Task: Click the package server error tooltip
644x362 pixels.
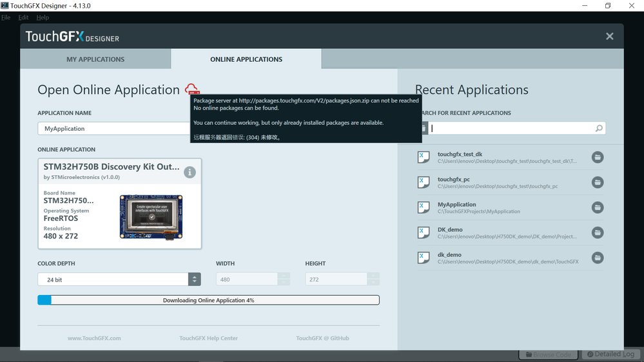Action: pyautogui.click(x=306, y=119)
